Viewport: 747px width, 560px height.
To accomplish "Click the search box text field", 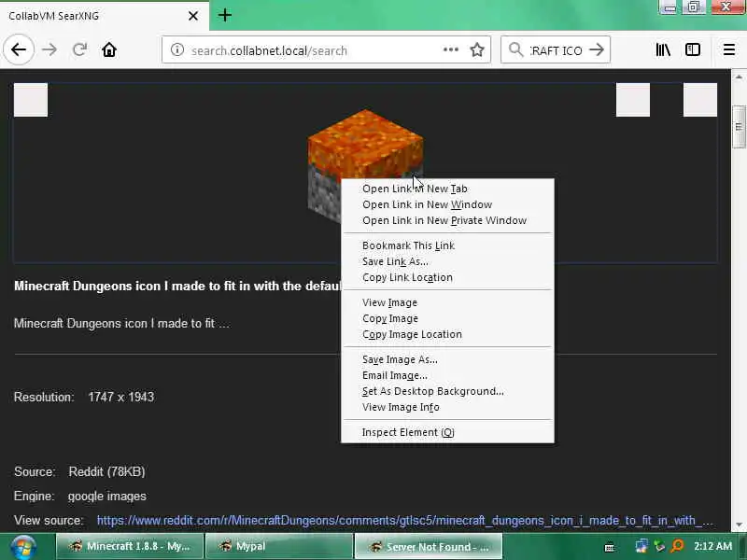I will pyautogui.click(x=556, y=50).
